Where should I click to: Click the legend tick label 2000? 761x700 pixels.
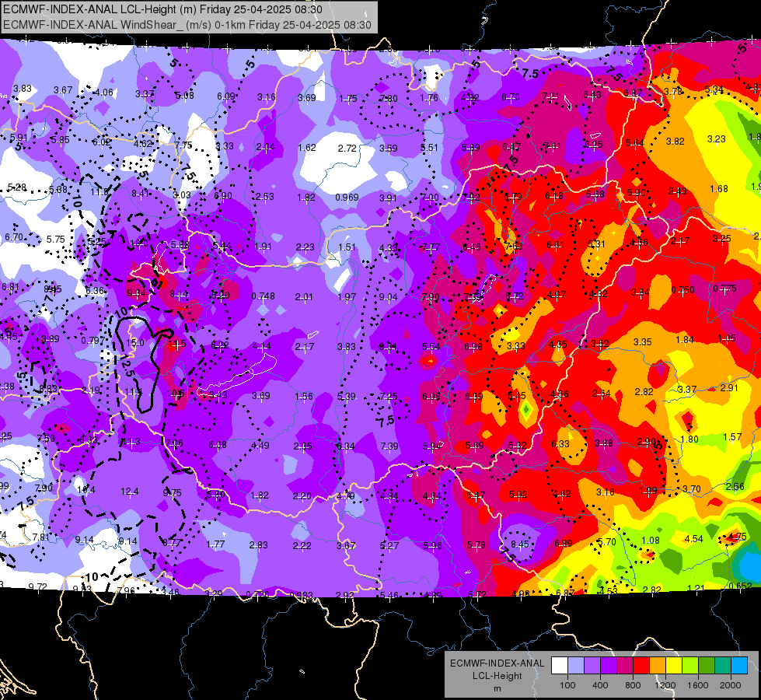pyautogui.click(x=731, y=685)
